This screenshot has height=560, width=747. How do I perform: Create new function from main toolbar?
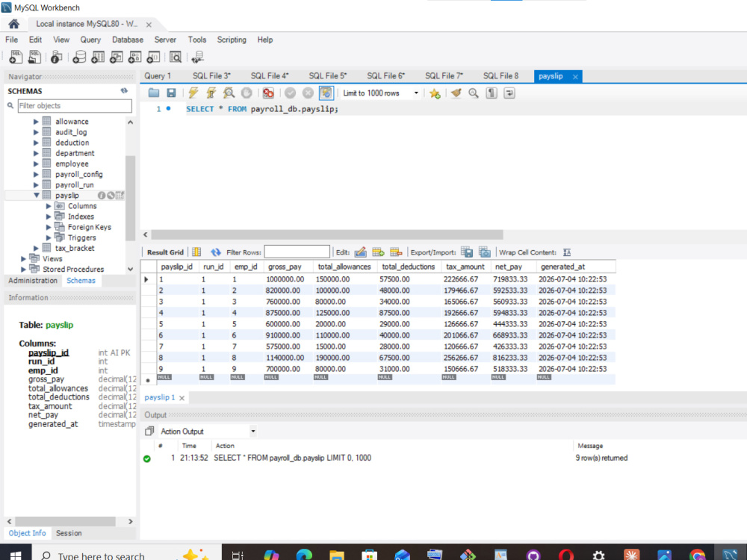pos(153,57)
